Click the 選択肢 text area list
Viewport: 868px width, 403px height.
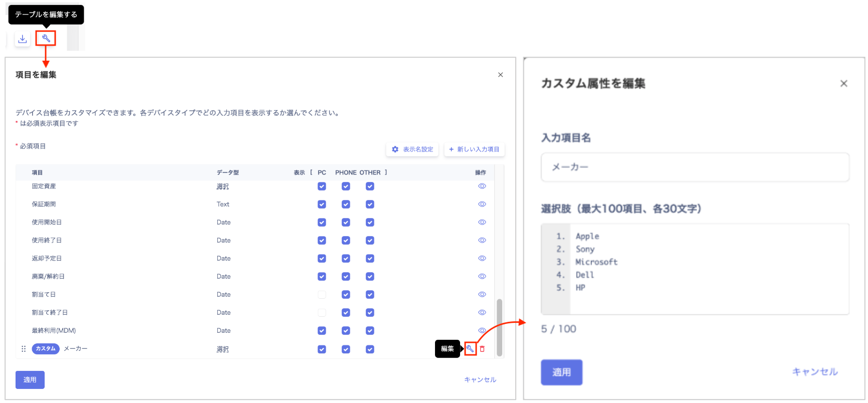pos(695,269)
